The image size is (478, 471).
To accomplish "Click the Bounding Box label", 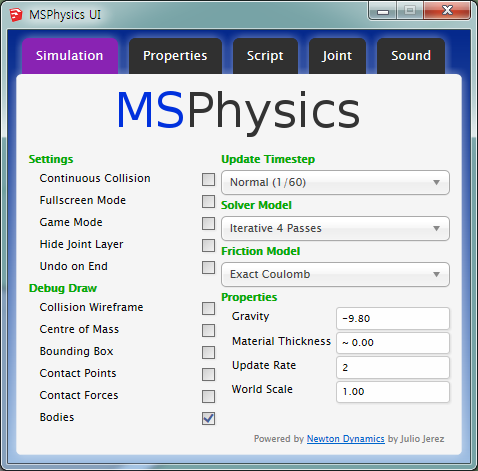I will point(77,351).
